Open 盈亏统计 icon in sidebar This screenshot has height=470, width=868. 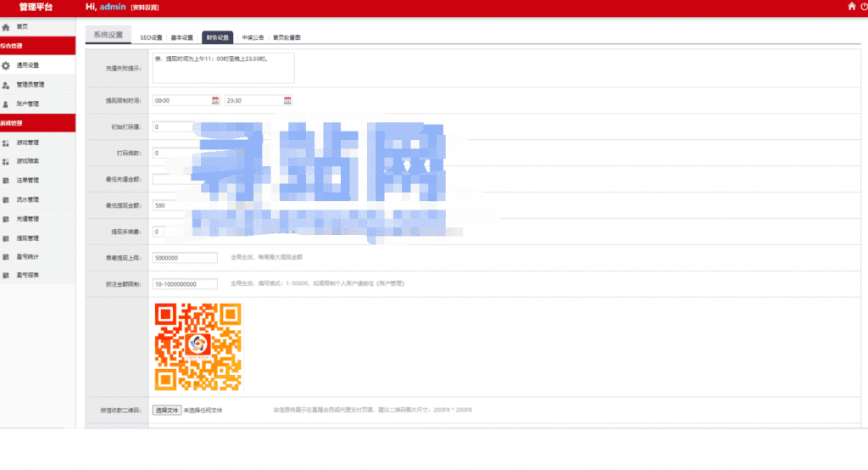6,257
